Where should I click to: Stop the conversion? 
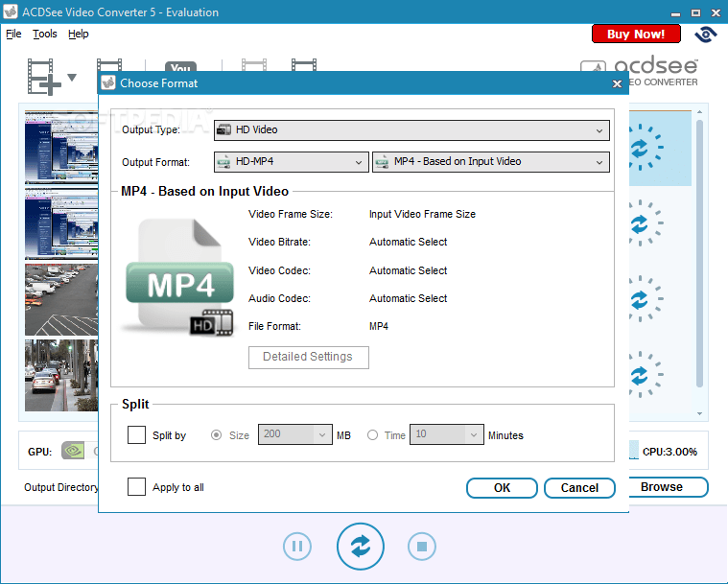pyautogui.click(x=422, y=547)
